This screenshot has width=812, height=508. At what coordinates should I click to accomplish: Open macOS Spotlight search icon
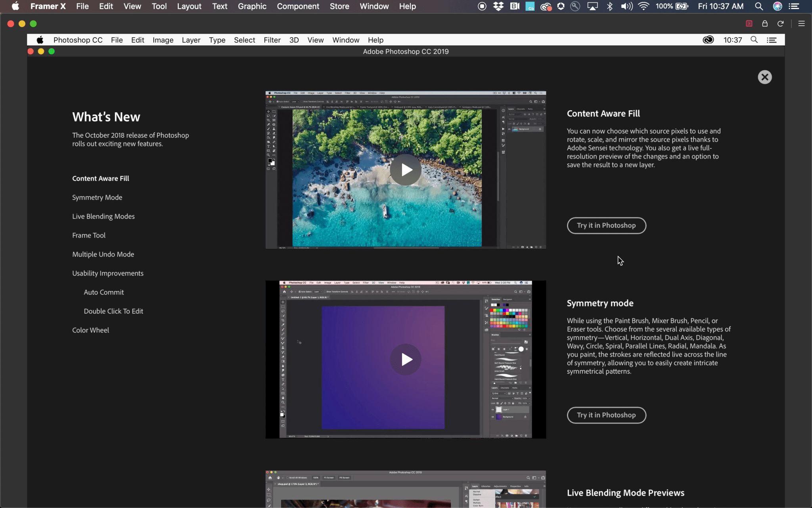[x=759, y=6]
